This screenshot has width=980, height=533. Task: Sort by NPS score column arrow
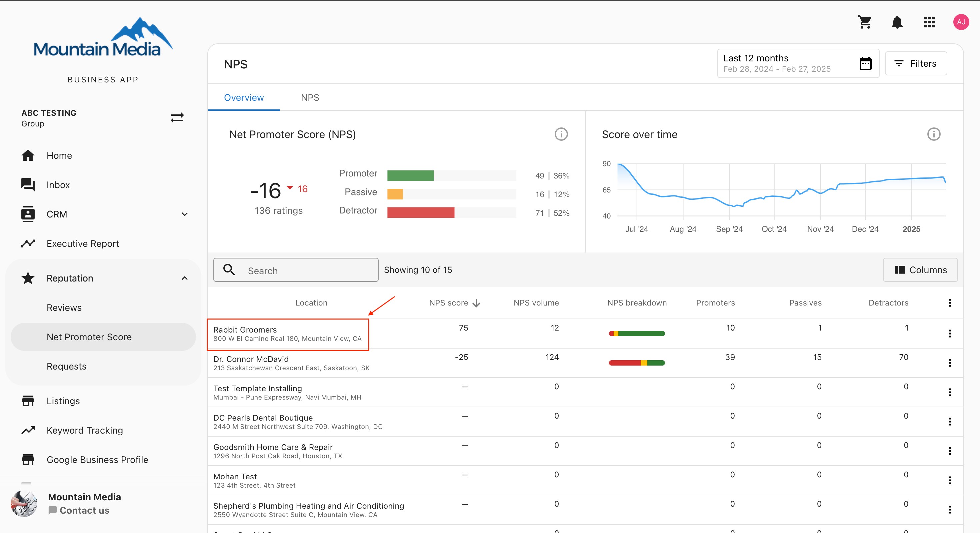pyautogui.click(x=476, y=303)
